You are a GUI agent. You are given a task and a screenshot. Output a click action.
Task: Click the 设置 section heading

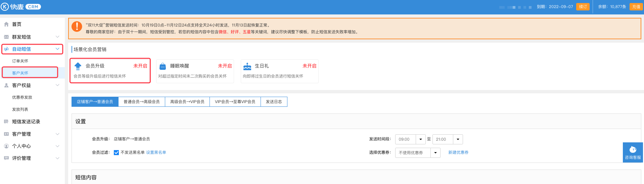pos(81,122)
